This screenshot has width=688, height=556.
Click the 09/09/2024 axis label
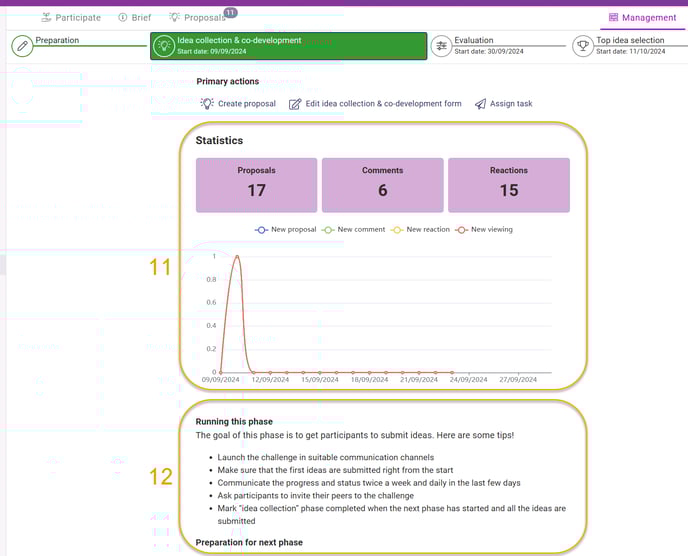[x=220, y=380]
